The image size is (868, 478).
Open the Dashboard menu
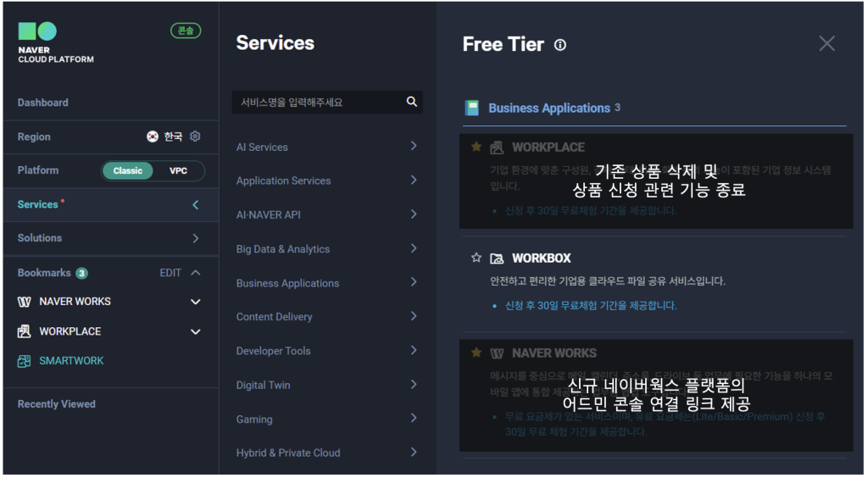tap(43, 103)
